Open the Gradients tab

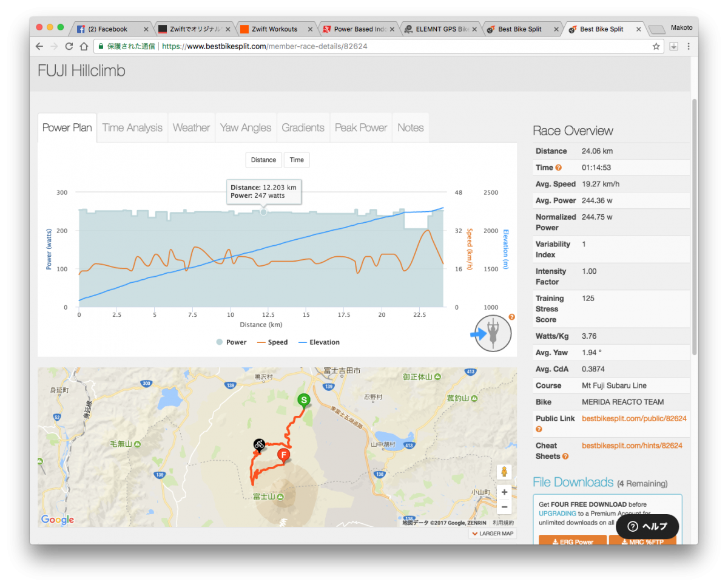pyautogui.click(x=303, y=127)
